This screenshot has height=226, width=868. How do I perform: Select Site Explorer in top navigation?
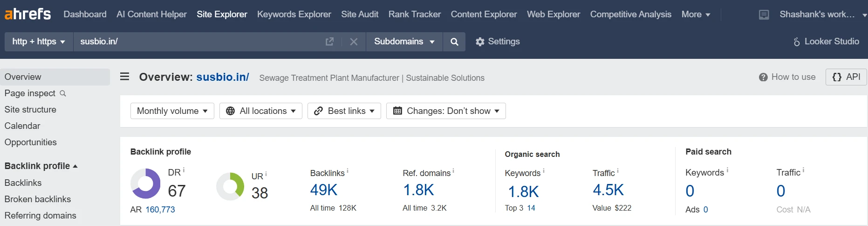point(222,14)
